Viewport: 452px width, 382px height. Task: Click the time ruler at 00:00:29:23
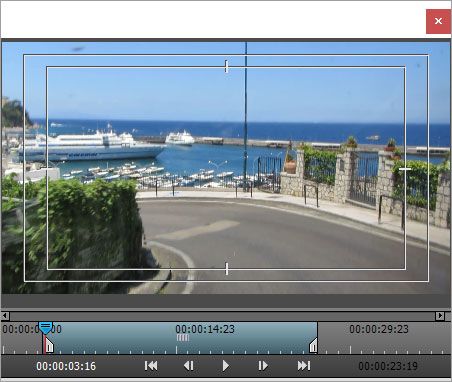(x=379, y=329)
